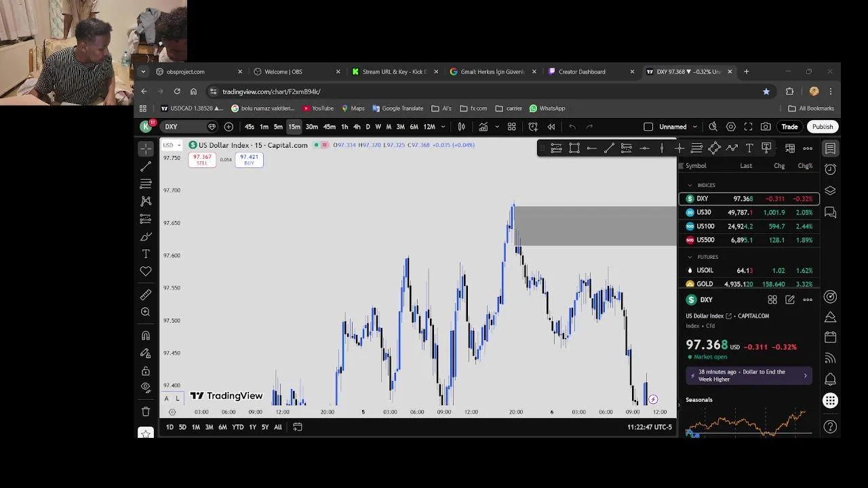The height and width of the screenshot is (488, 868).
Task: Expand the timeframe interval dropdown
Action: click(443, 127)
